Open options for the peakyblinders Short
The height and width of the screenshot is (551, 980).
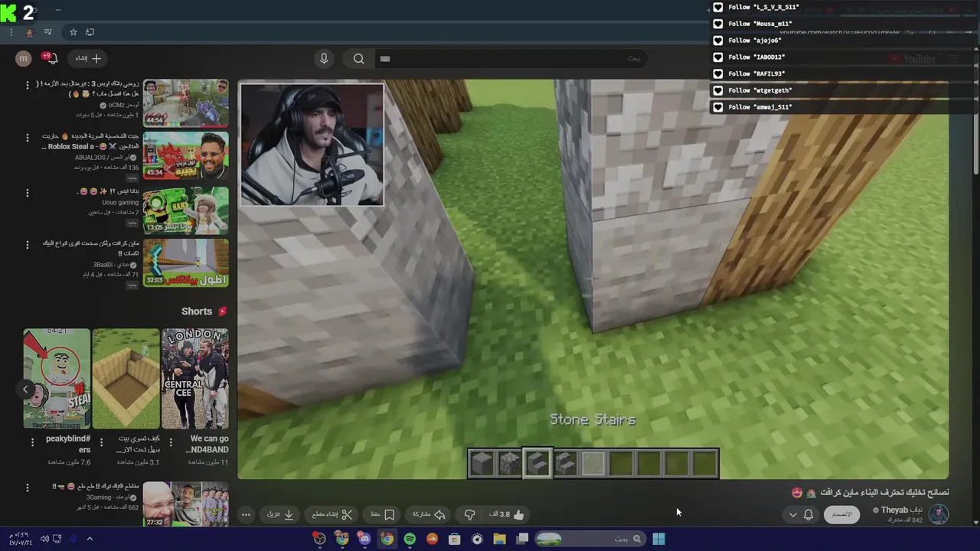32,442
